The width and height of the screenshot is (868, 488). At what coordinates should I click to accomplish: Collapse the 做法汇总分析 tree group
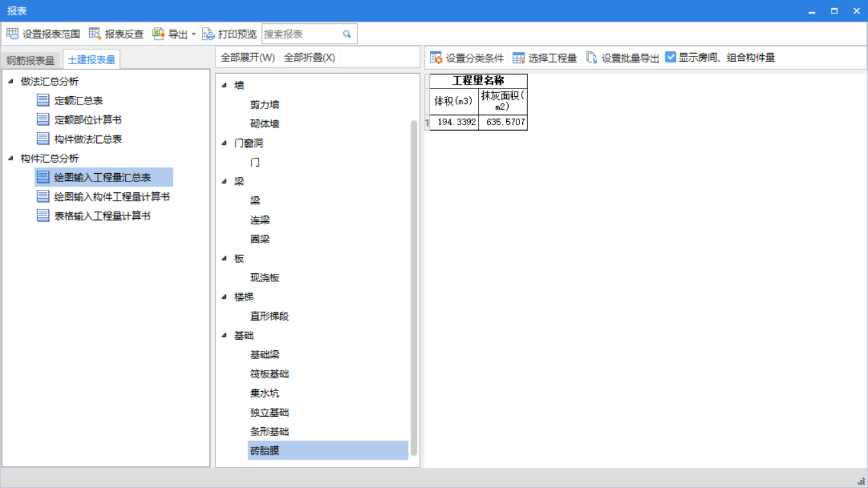tap(10, 81)
